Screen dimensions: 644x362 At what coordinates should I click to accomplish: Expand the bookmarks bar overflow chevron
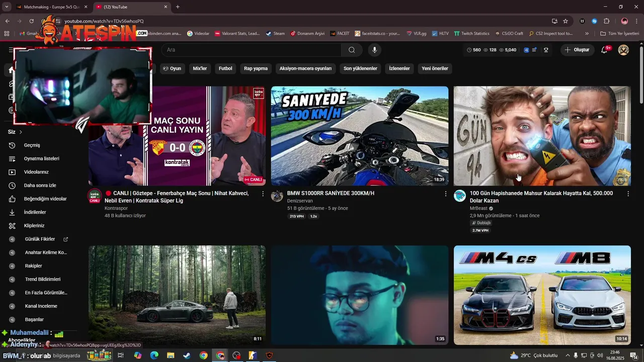(587, 33)
